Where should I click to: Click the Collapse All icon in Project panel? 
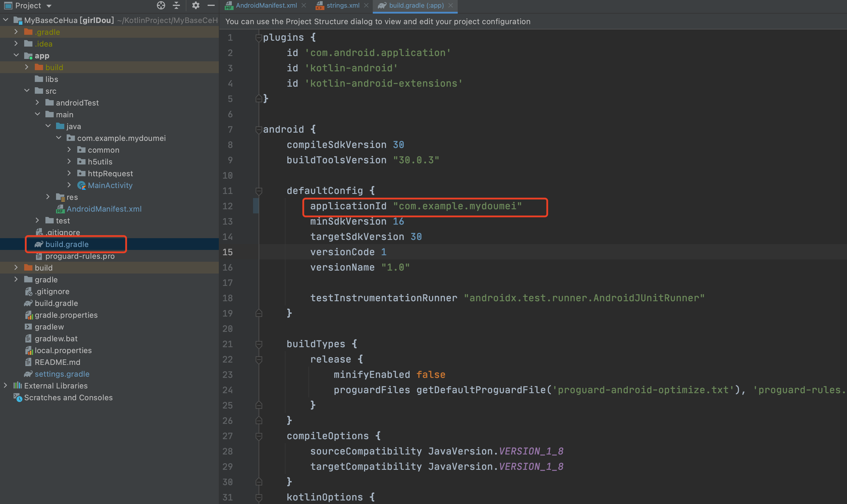tap(176, 5)
